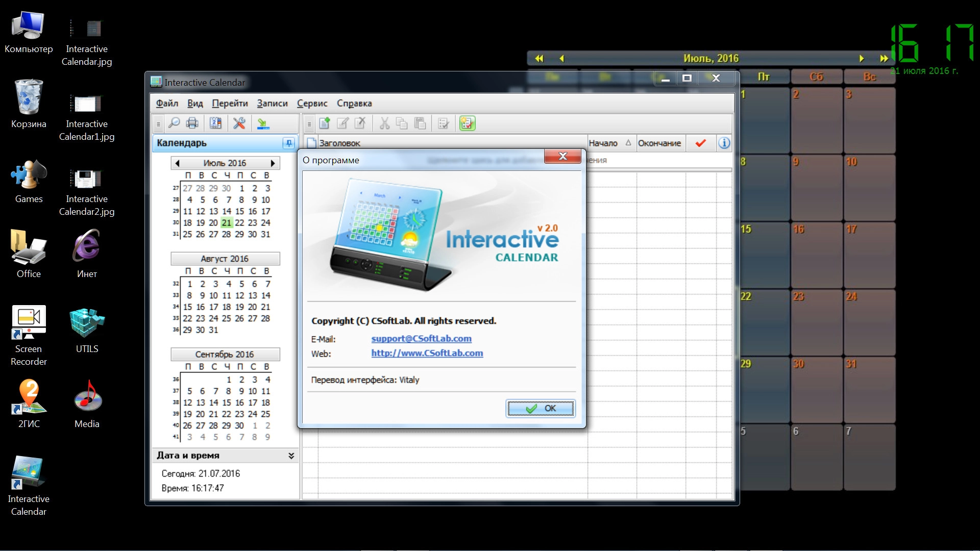Open Interactive Calendar.jpg file
This screenshot has height=551, width=980.
coord(87,42)
